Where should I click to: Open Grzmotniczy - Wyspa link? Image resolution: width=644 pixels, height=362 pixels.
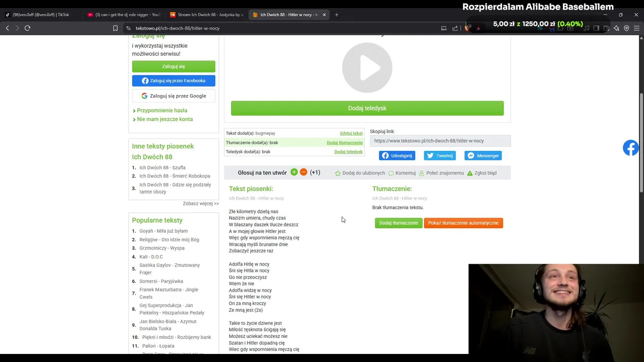162,248
